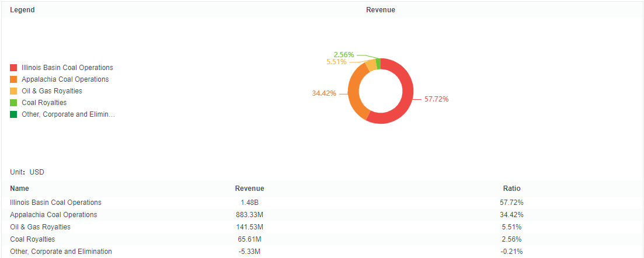This screenshot has height=258, width=644.
Task: Click the 2.56% chart label
Action: click(344, 54)
